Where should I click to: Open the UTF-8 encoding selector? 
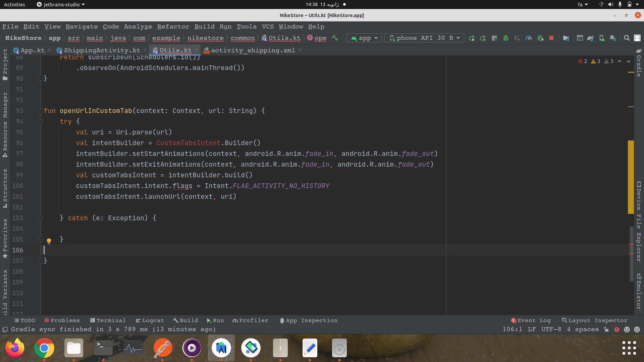click(x=551, y=329)
